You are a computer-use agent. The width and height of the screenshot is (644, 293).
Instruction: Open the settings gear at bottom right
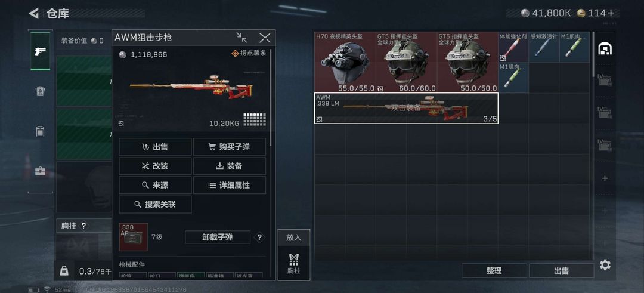click(605, 265)
